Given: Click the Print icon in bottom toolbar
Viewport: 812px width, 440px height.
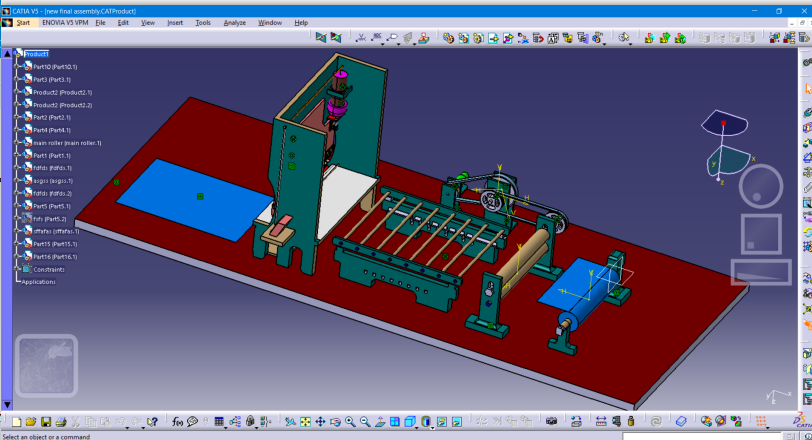Looking at the screenshot, I should point(61,422).
